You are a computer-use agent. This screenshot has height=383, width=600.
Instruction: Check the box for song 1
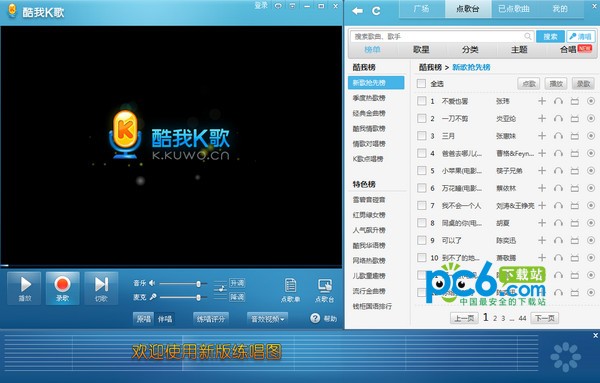point(421,101)
